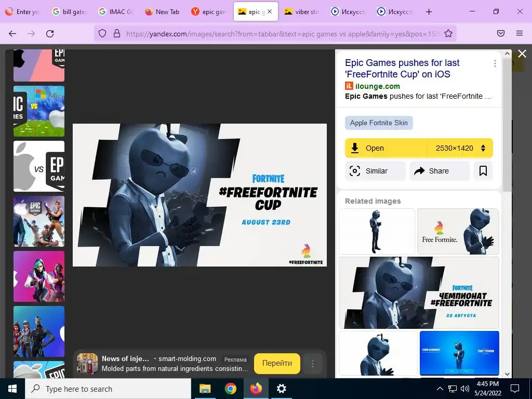
Task: Switch to the 'bill gates' Google tab
Action: pyautogui.click(x=70, y=12)
